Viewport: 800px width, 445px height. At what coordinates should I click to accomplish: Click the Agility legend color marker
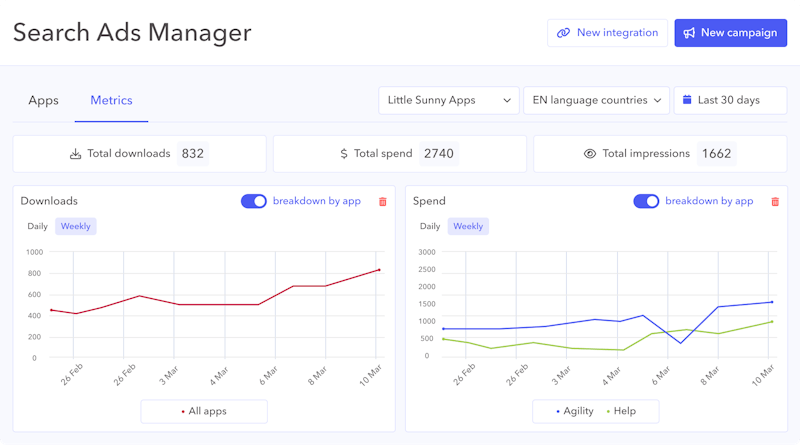(x=558, y=412)
